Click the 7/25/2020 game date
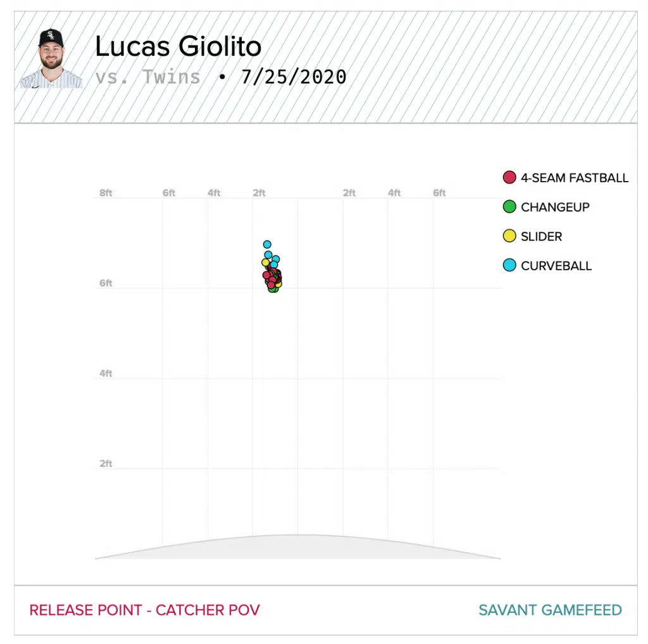The width and height of the screenshot is (648, 644). (x=294, y=77)
